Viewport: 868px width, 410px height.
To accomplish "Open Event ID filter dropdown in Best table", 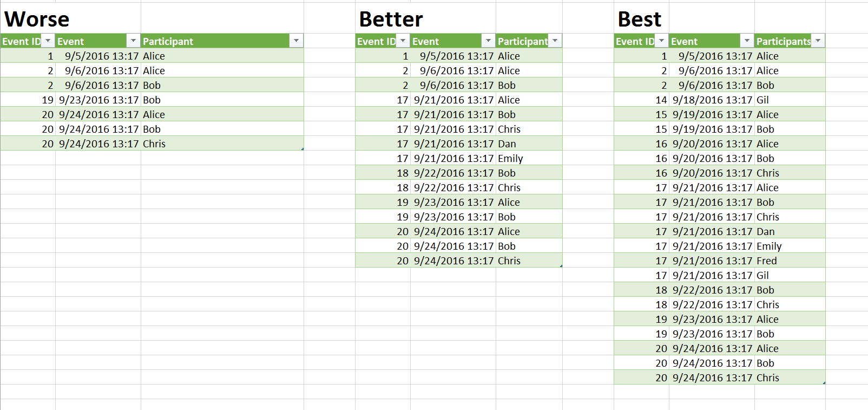I will pos(662,41).
